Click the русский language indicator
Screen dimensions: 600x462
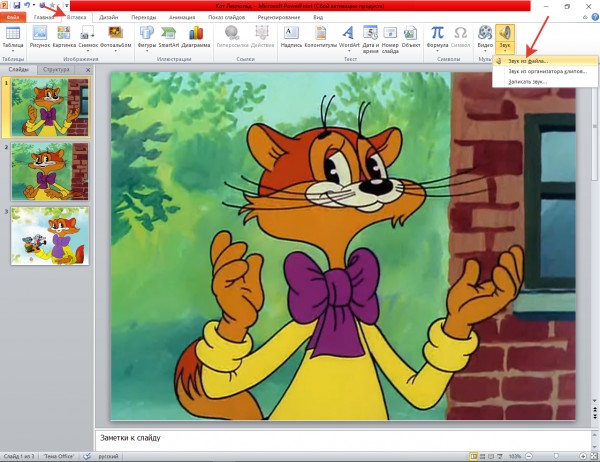click(108, 456)
